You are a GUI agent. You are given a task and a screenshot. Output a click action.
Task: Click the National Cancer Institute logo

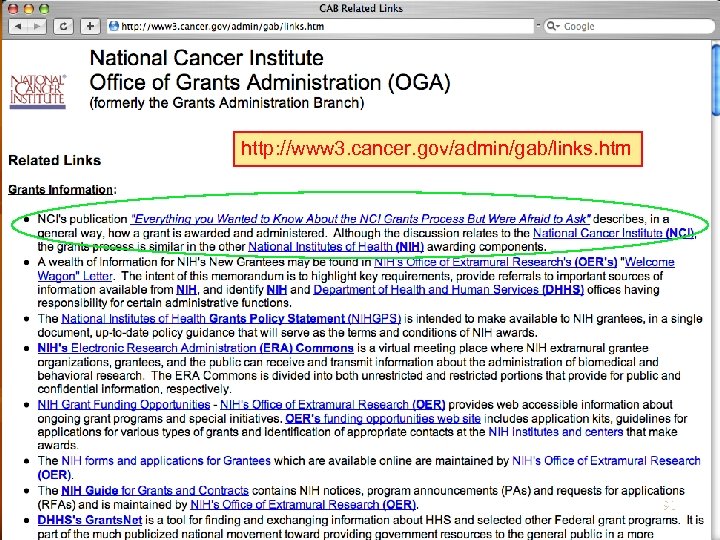38,91
